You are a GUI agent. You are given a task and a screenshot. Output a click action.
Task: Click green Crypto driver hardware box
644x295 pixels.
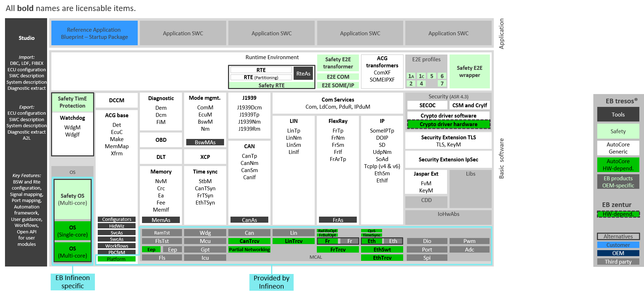(448, 124)
